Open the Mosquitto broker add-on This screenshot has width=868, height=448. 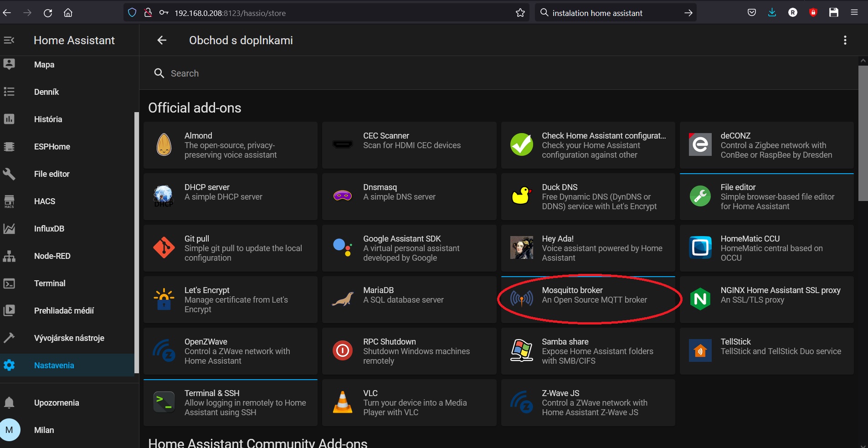coord(588,299)
